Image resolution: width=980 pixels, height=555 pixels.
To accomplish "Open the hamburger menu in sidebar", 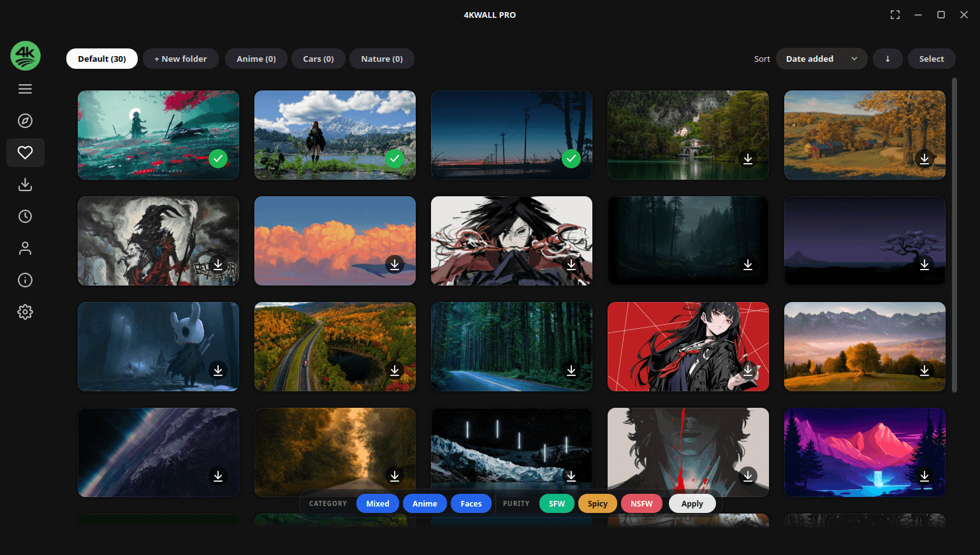I will pyautogui.click(x=25, y=89).
